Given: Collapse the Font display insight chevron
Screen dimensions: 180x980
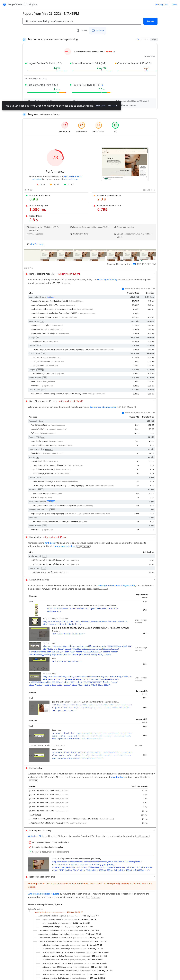Looking at the screenshot, I should 154,537.
